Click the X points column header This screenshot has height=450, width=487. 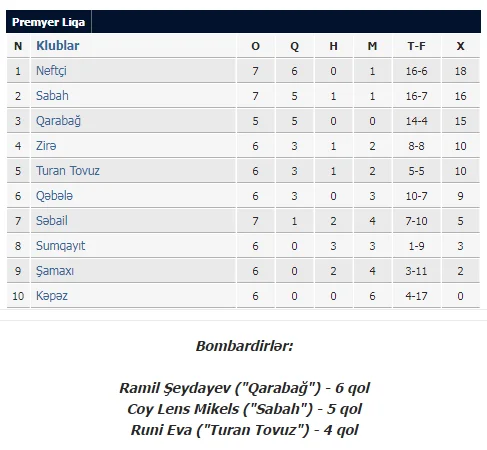460,46
